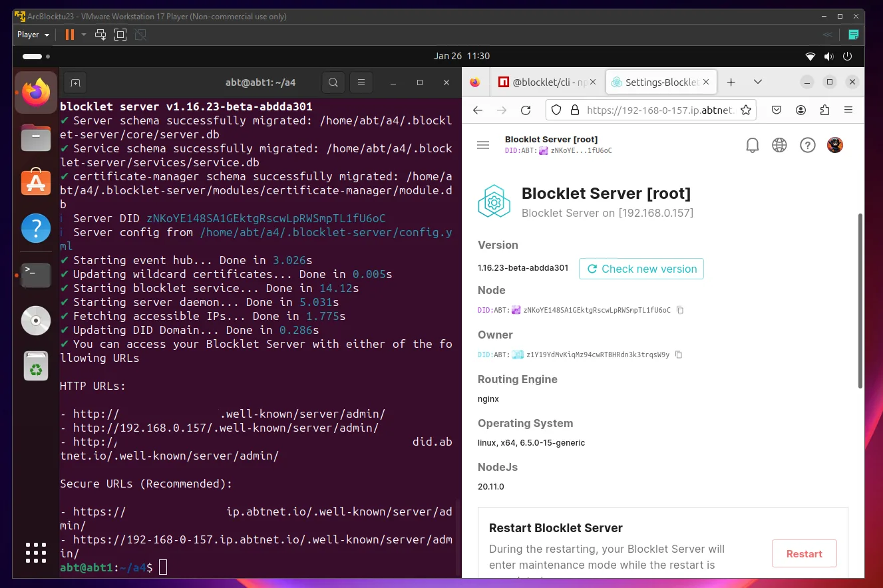Click the Terminal icon in the dock
The width and height of the screenshot is (883, 588).
tap(36, 274)
